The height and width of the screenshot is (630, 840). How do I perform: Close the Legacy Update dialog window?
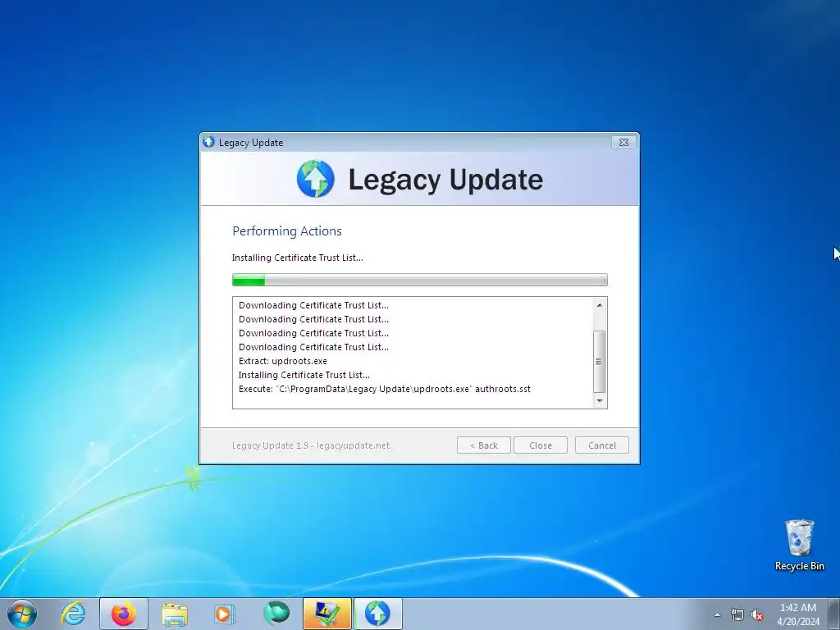pyautogui.click(x=623, y=143)
